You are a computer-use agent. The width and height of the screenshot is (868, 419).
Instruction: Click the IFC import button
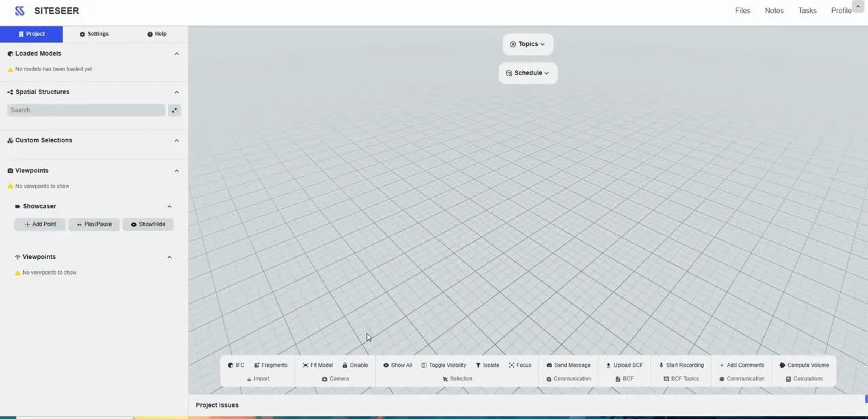point(236,365)
